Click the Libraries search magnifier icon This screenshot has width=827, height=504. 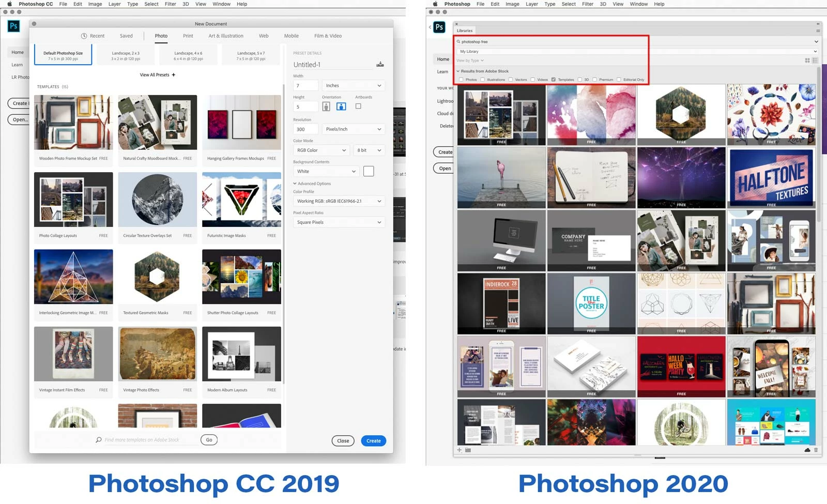[458, 42]
